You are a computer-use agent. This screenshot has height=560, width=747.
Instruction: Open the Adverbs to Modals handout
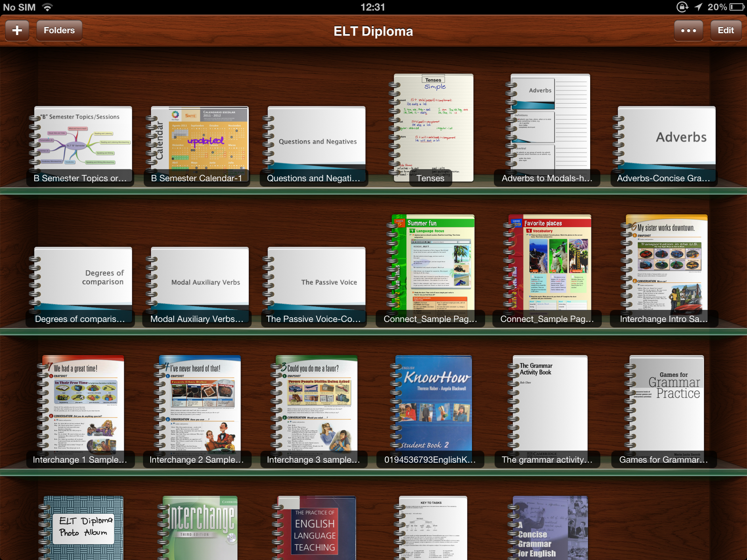(547, 128)
